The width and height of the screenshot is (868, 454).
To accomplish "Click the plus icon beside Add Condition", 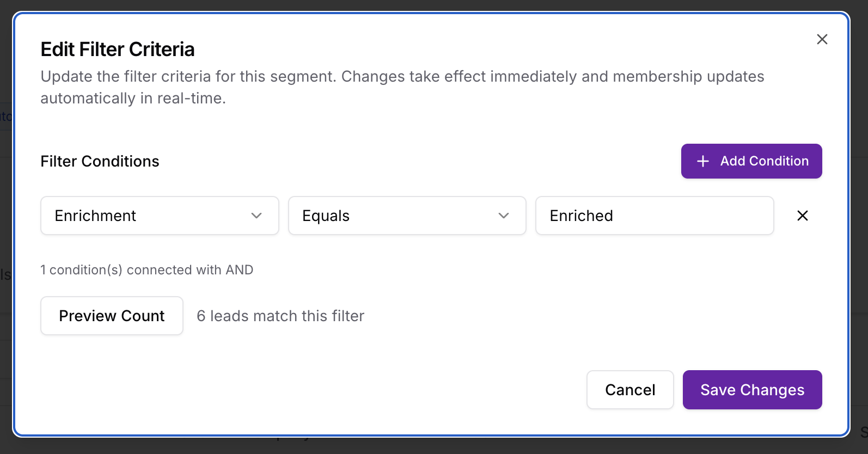I will click(702, 161).
